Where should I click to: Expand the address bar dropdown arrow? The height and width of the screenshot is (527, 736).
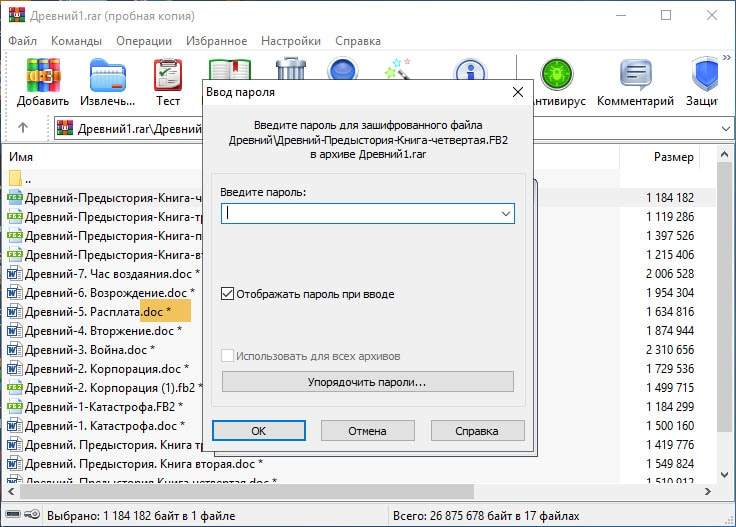(x=726, y=128)
